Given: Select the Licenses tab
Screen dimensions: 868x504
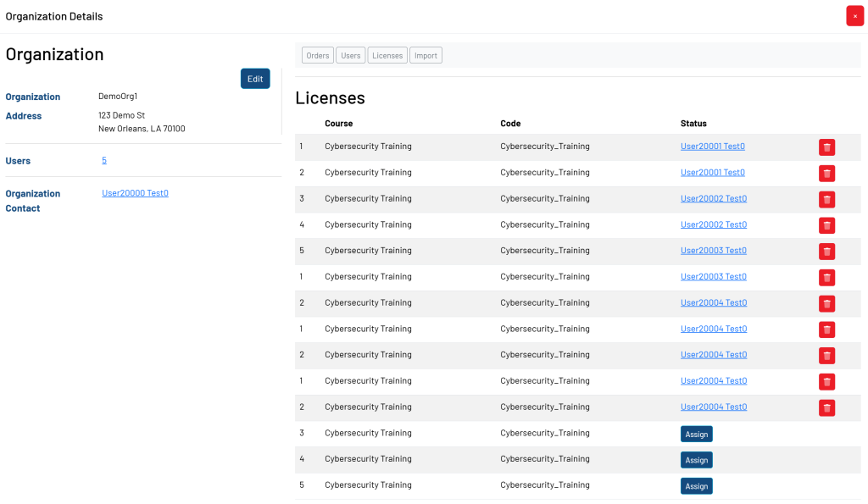Looking at the screenshot, I should click(387, 56).
